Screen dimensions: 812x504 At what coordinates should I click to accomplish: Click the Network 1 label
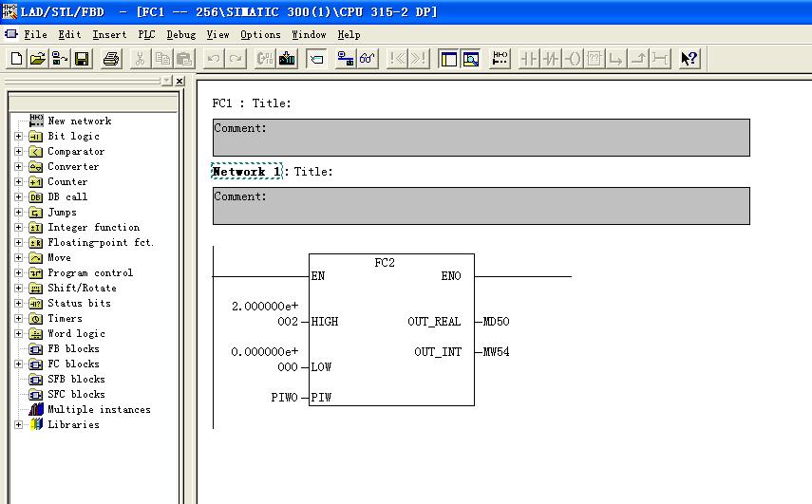246,172
